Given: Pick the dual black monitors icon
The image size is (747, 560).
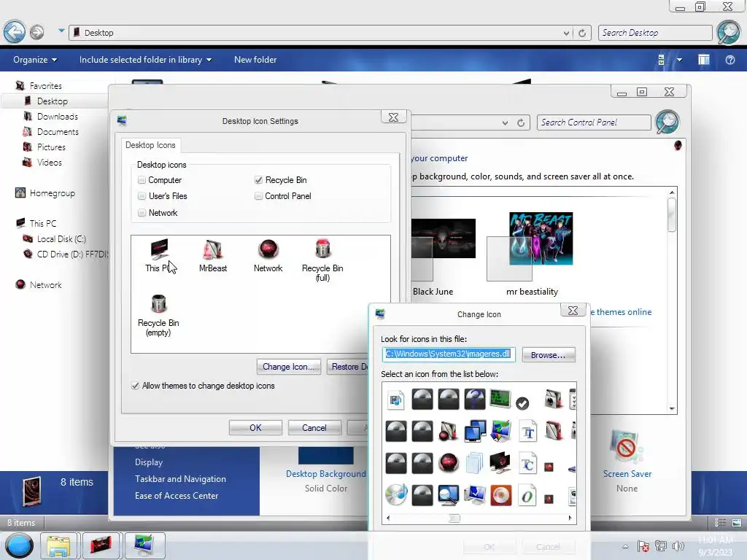Looking at the screenshot, I should (500, 462).
